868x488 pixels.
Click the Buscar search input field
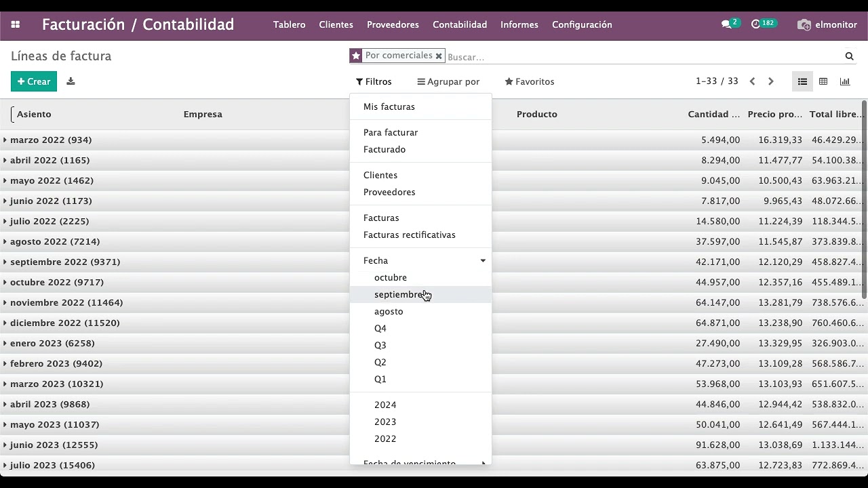644,57
